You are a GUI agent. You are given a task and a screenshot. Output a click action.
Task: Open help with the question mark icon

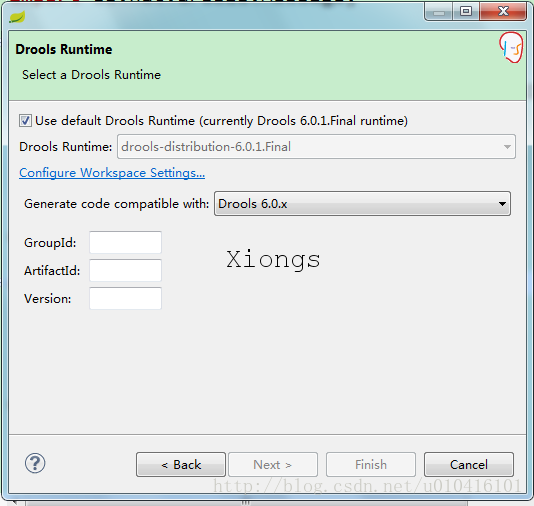(35, 463)
